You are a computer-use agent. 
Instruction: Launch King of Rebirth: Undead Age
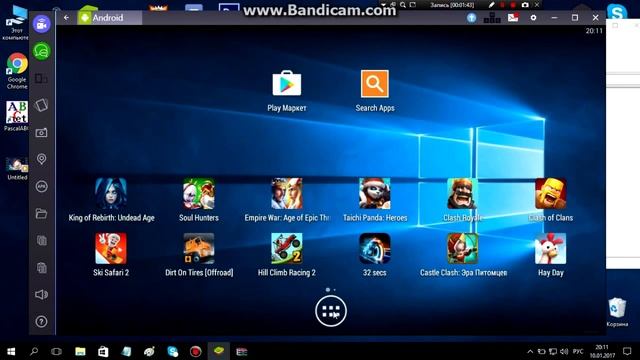coord(111,194)
